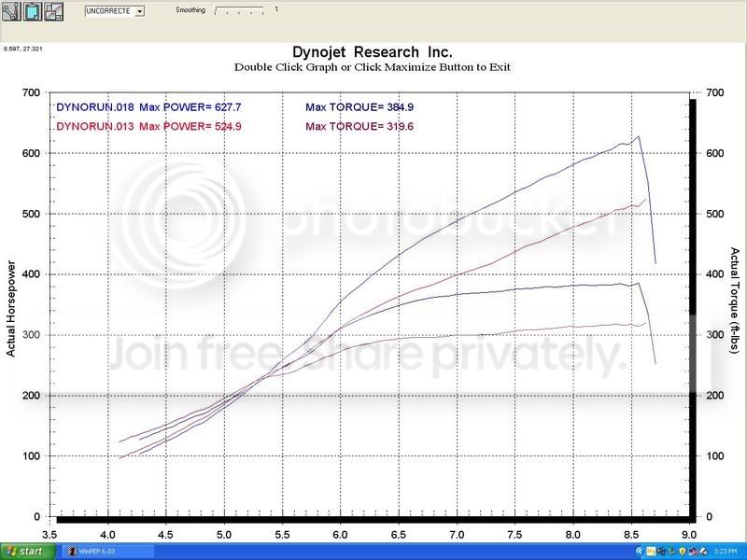This screenshot has width=747, height=560.
Task: Click the Actual Horsepower axis label
Action: pos(11,309)
